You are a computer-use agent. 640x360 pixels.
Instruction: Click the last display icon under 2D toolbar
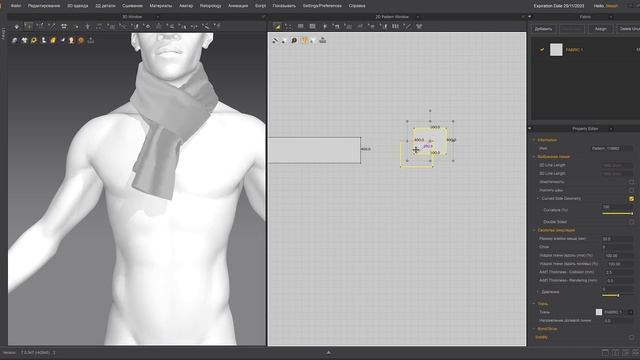coord(322,40)
